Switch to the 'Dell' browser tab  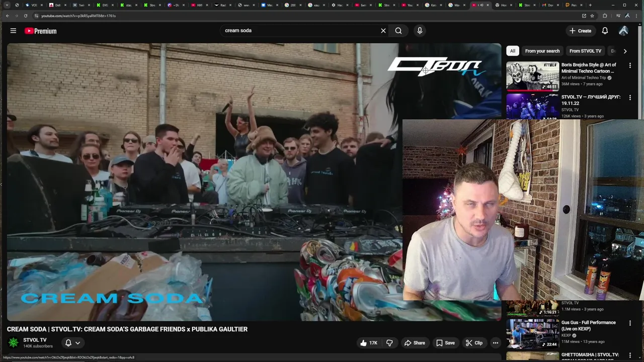pos(57,5)
